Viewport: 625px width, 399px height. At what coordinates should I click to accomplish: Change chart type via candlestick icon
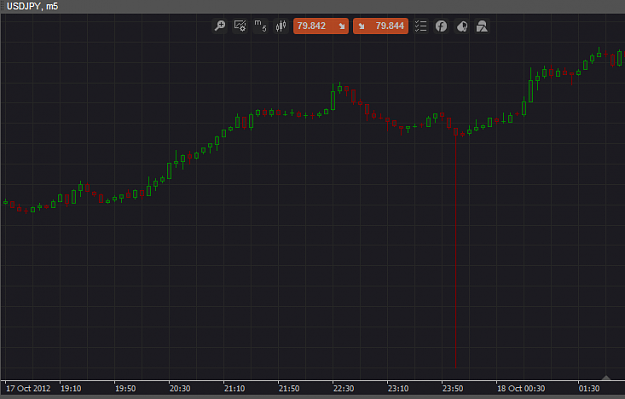(281, 26)
